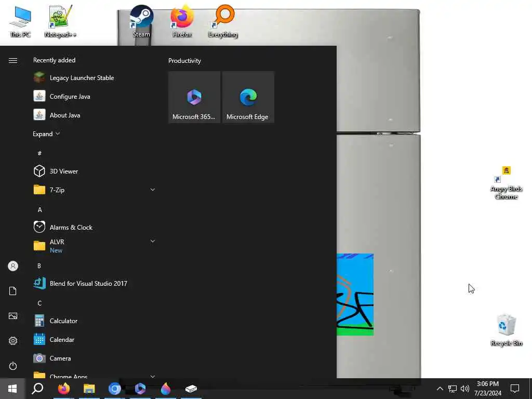Screen dimensions: 532x399
Task: Select Firefox desktop shortcut
Action: pyautogui.click(x=182, y=21)
